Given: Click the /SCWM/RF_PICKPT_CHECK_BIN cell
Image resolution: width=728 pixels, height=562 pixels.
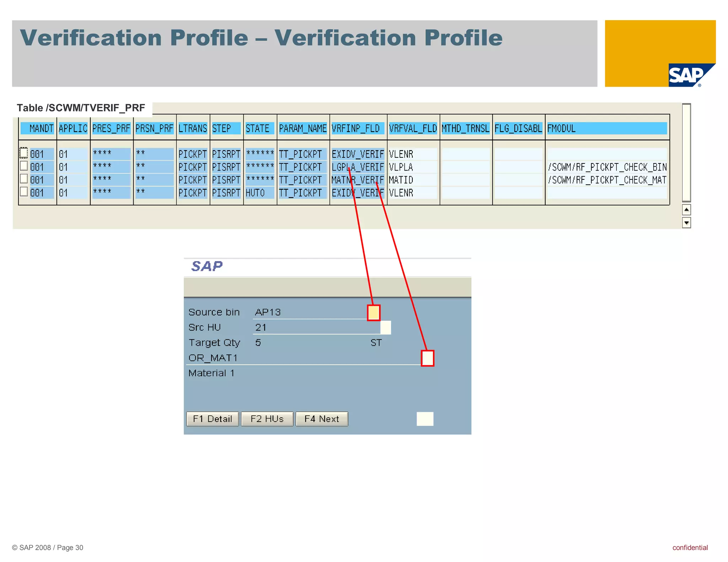Looking at the screenshot, I should [607, 167].
